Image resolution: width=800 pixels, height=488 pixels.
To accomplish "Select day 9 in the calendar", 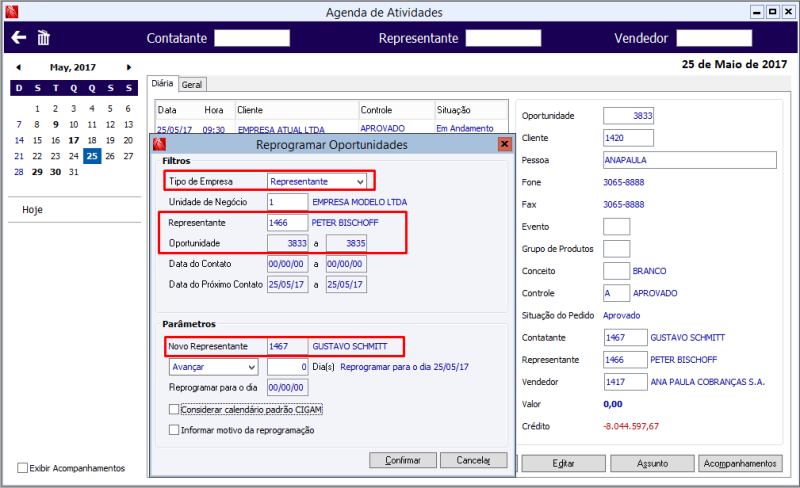I will (56, 124).
